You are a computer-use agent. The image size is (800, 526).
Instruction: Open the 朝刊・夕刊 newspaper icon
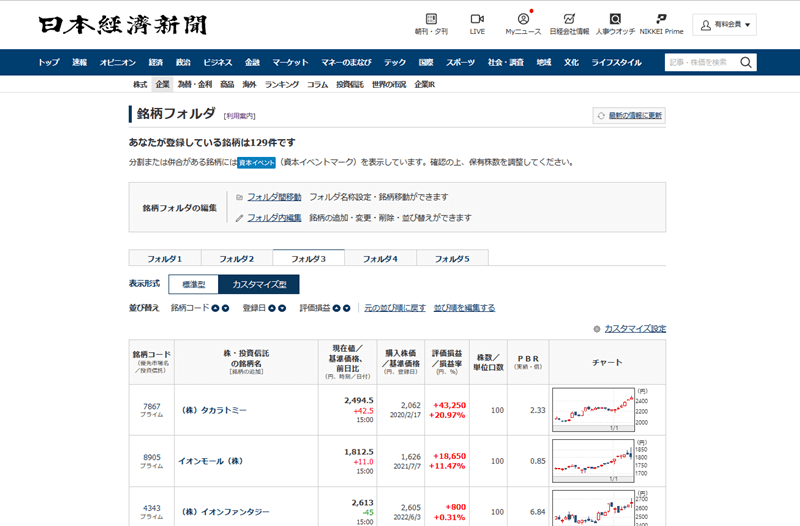pos(431,20)
